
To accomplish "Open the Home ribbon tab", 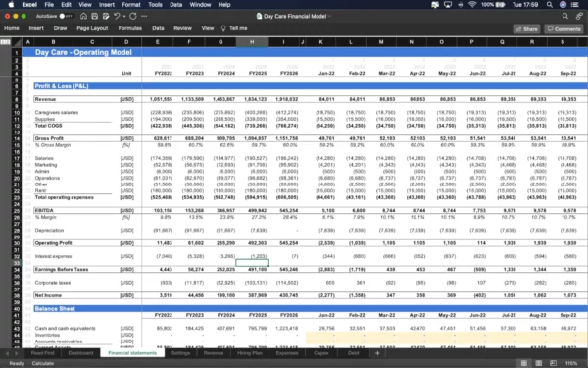I will pyautogui.click(x=12, y=28).
